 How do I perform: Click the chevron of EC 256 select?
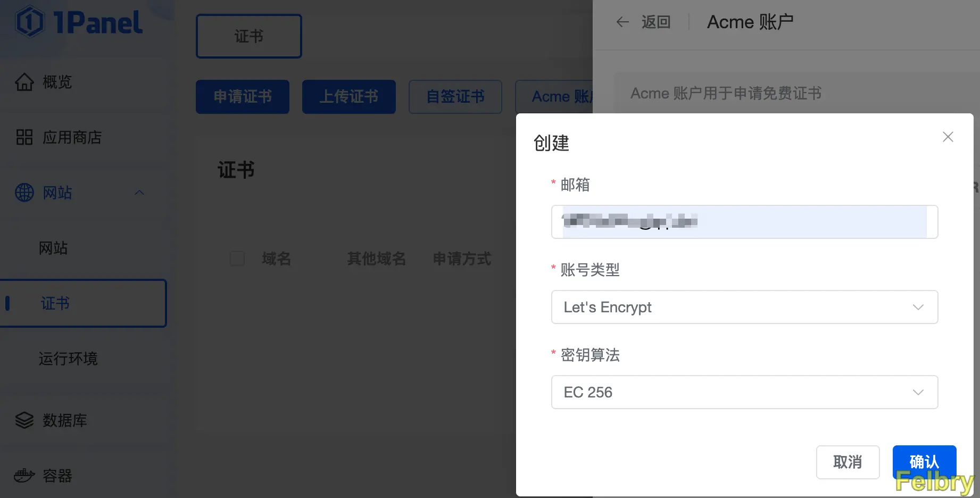pos(918,392)
